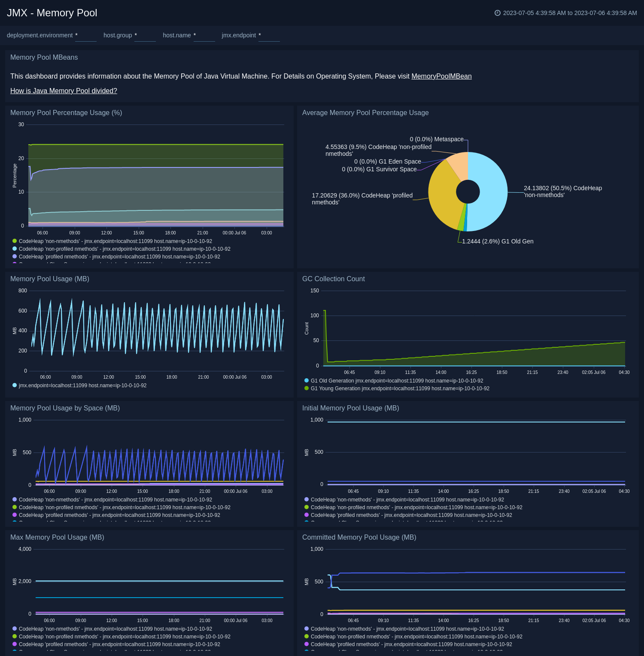The width and height of the screenshot is (644, 656).
Task: Edit the jmx.endpoint filter value
Action: (269, 36)
